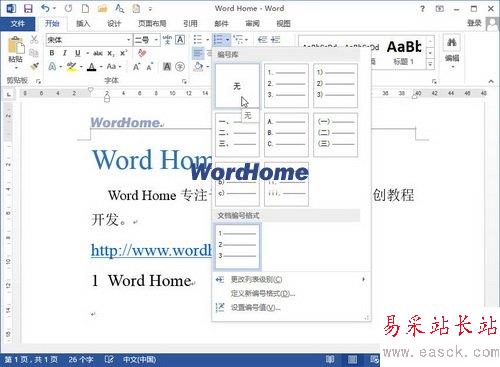Screen dimensions: 500x367
Task: Create a new blank document icon
Action: 85,9
